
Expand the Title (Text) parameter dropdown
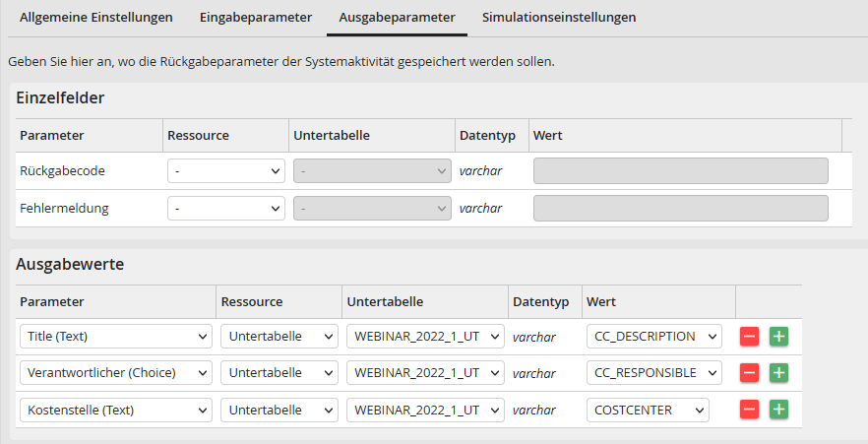click(115, 337)
